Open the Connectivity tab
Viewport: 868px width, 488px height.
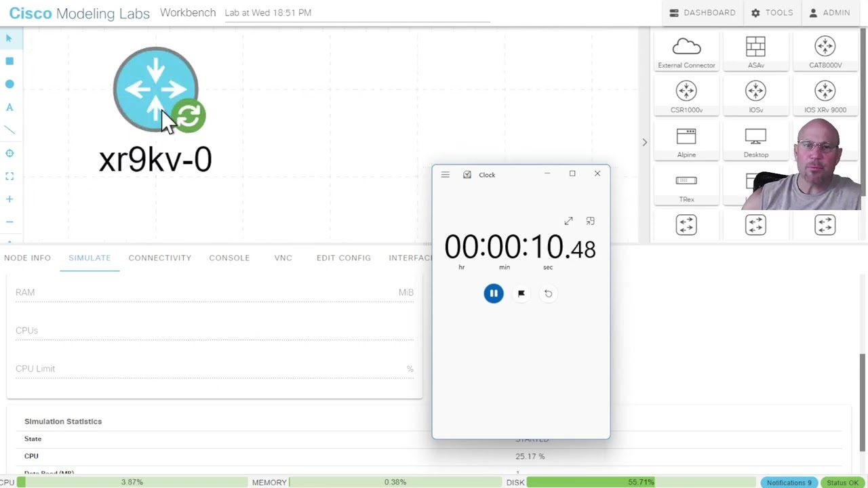[x=160, y=258]
